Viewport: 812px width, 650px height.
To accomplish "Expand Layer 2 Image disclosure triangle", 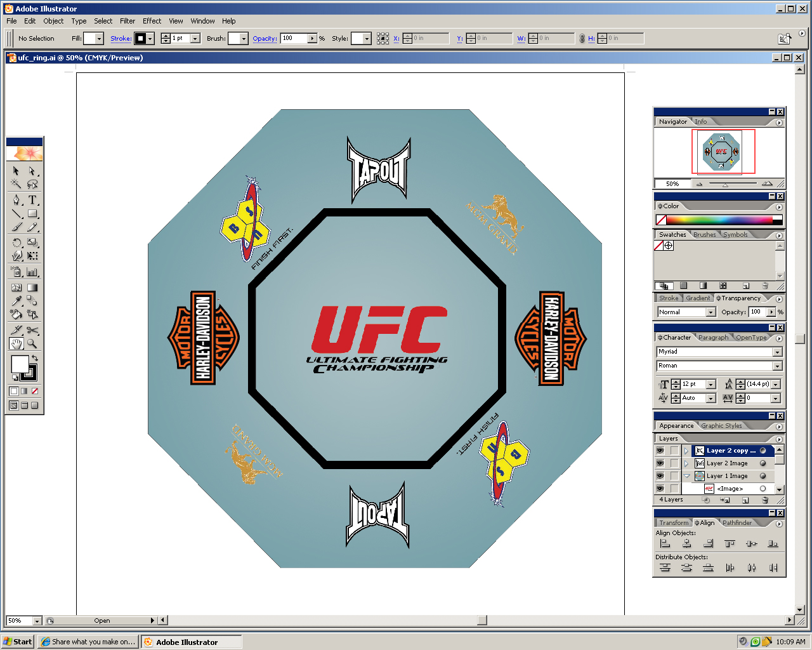I will click(686, 463).
